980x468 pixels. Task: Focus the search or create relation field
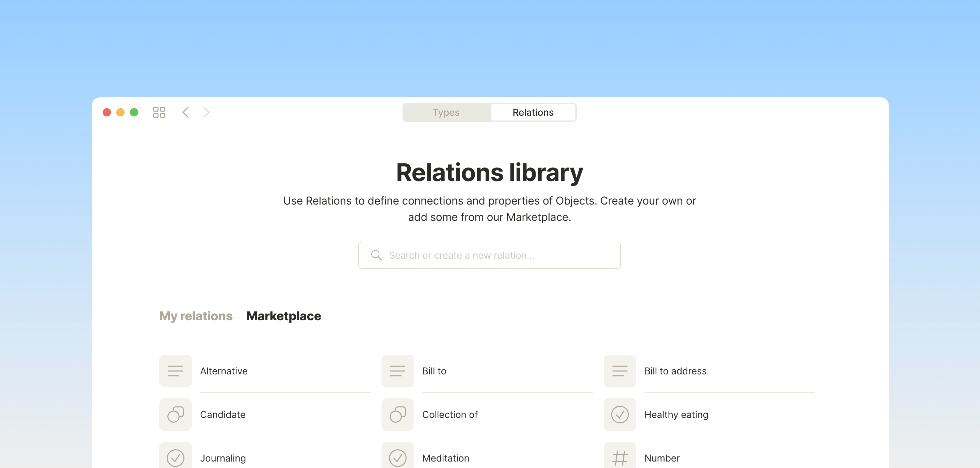(x=490, y=255)
